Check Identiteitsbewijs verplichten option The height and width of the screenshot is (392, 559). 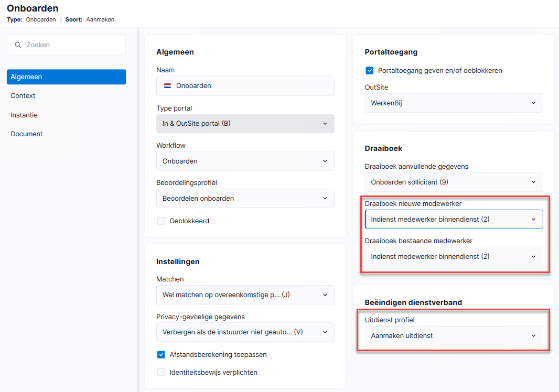161,373
